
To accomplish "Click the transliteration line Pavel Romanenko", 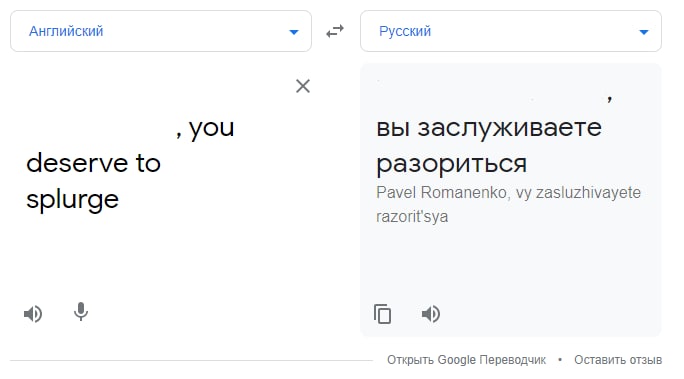I will point(441,192).
